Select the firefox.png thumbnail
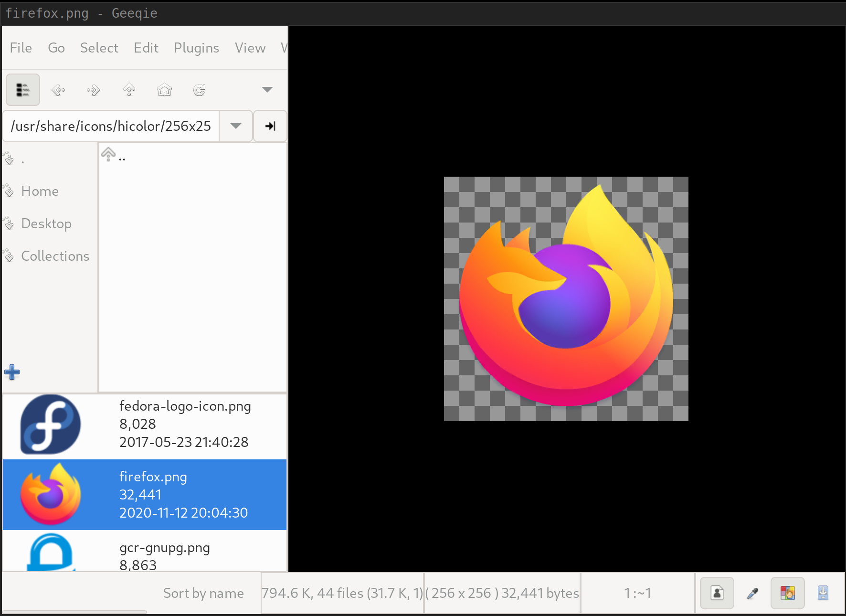The width and height of the screenshot is (846, 616). pyautogui.click(x=51, y=494)
